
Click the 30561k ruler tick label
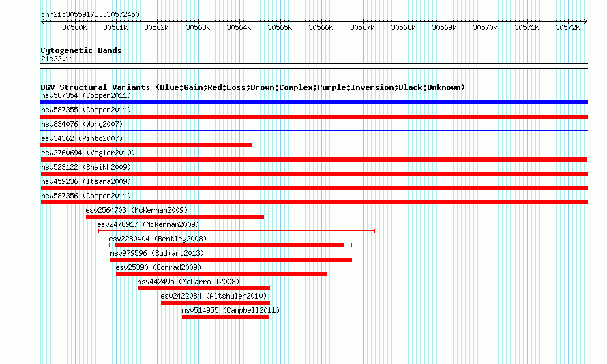115,27
